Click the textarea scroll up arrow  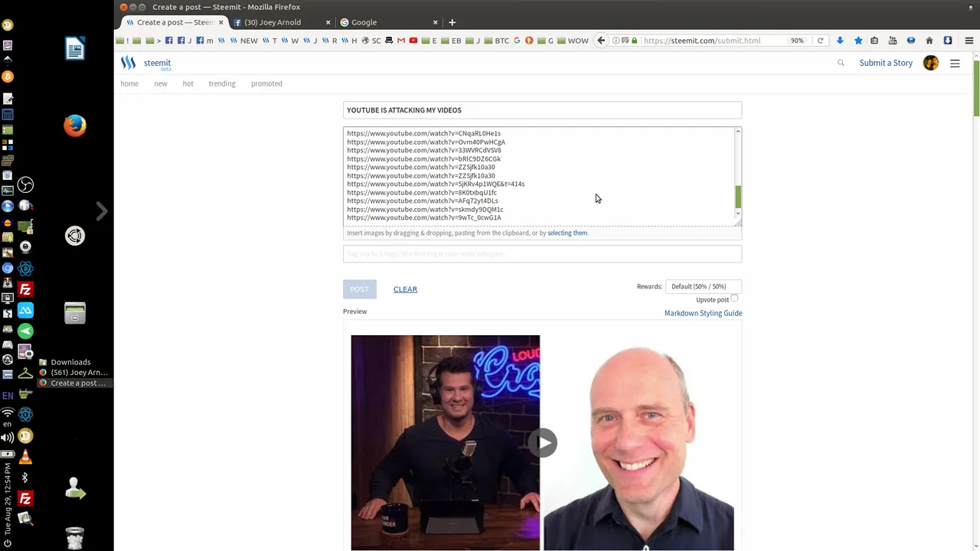(738, 132)
